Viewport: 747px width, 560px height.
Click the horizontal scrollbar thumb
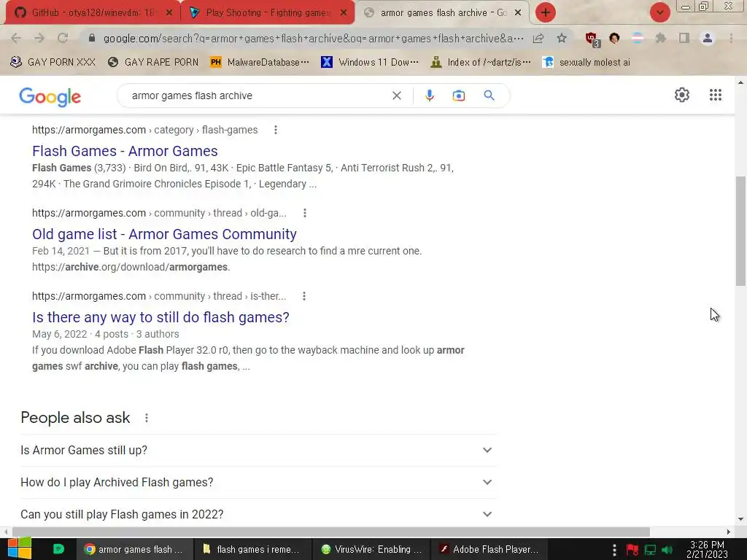pos(331,532)
